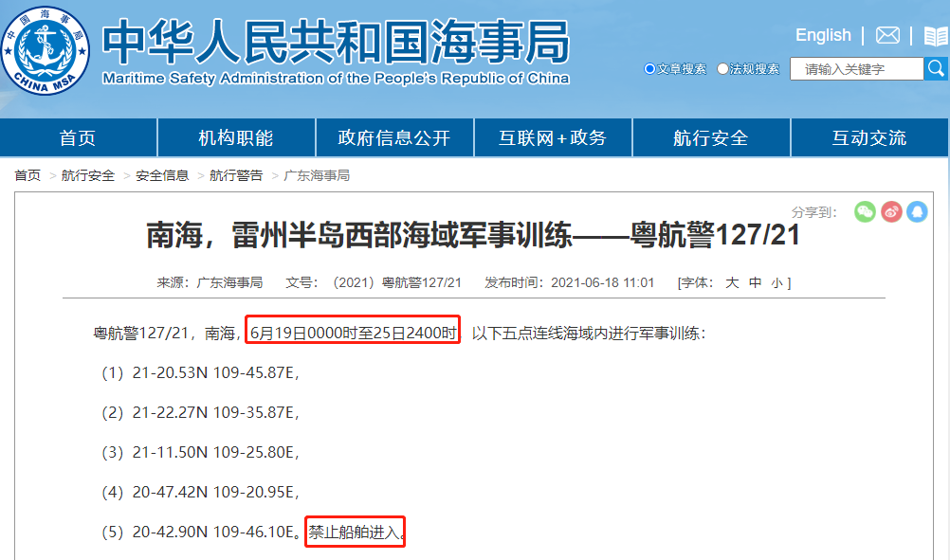Click the China MSA anchor logo
This screenshot has width=950, height=560.
45,50
